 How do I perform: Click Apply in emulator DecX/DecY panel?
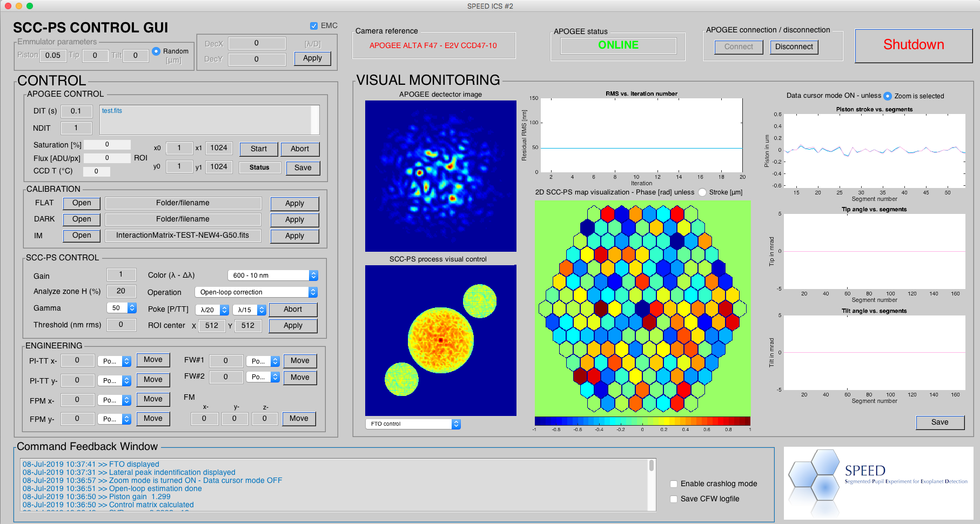[312, 58]
